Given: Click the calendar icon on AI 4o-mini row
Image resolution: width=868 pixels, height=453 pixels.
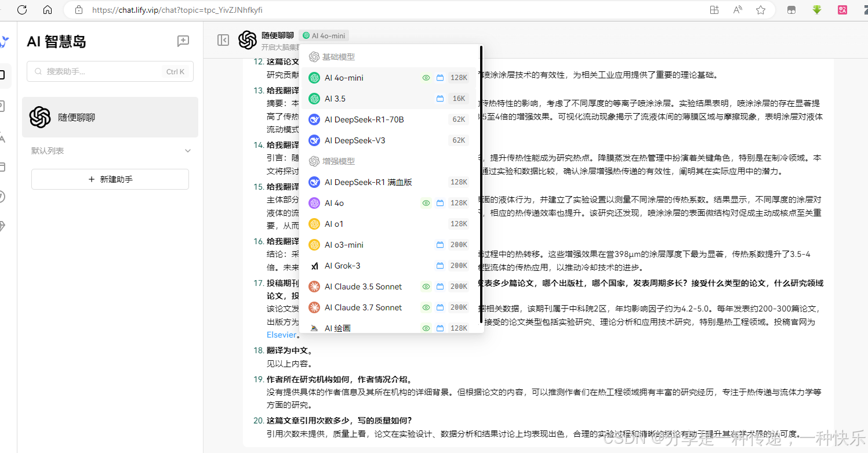Looking at the screenshot, I should click(440, 78).
